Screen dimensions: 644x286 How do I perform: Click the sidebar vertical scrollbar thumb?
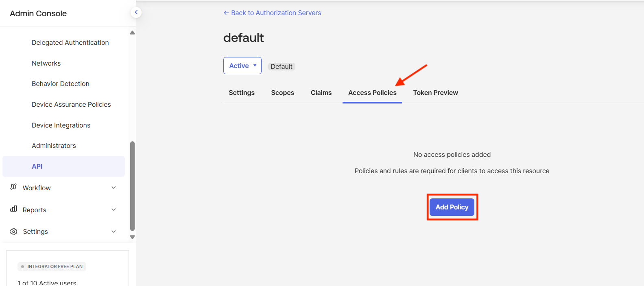pyautogui.click(x=132, y=186)
